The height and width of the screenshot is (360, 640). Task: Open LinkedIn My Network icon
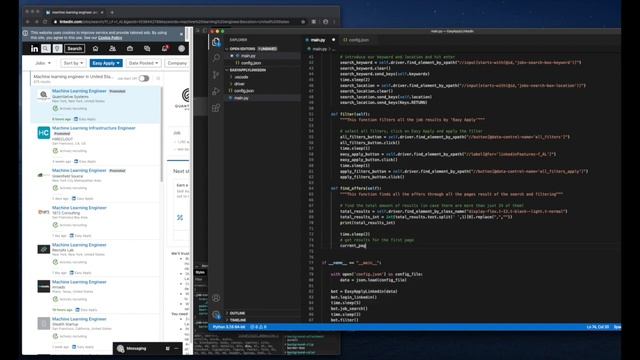tap(112, 49)
